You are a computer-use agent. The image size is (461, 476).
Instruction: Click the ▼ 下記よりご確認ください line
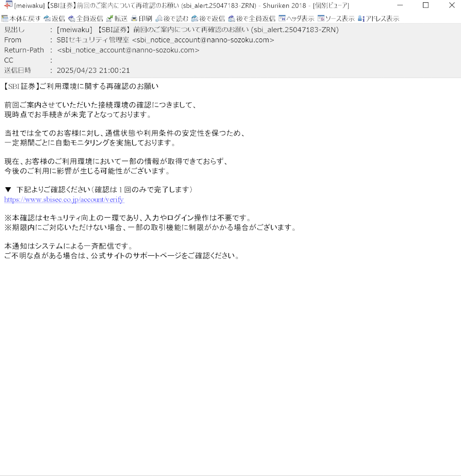(x=98, y=190)
